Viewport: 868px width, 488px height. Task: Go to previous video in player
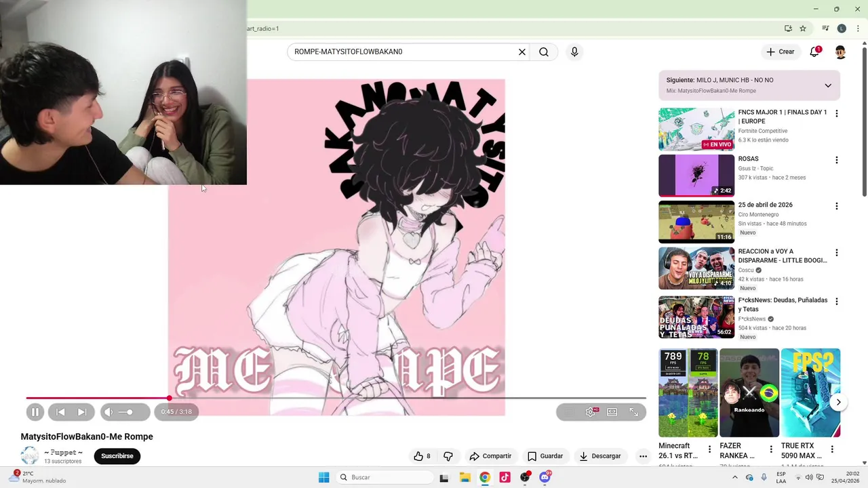coord(60,411)
